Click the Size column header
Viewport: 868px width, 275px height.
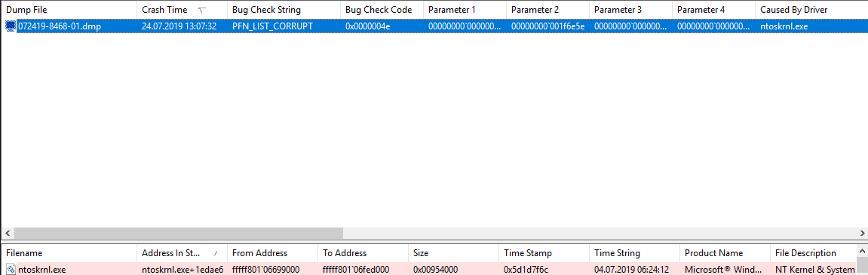[453, 253]
